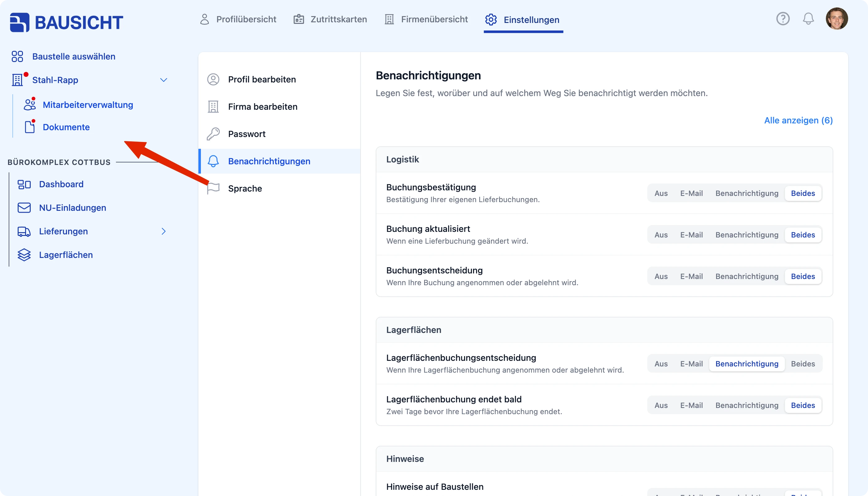Set Buchungsentscheidung to Benachrichtigung
This screenshot has height=496, width=868.
(x=747, y=276)
